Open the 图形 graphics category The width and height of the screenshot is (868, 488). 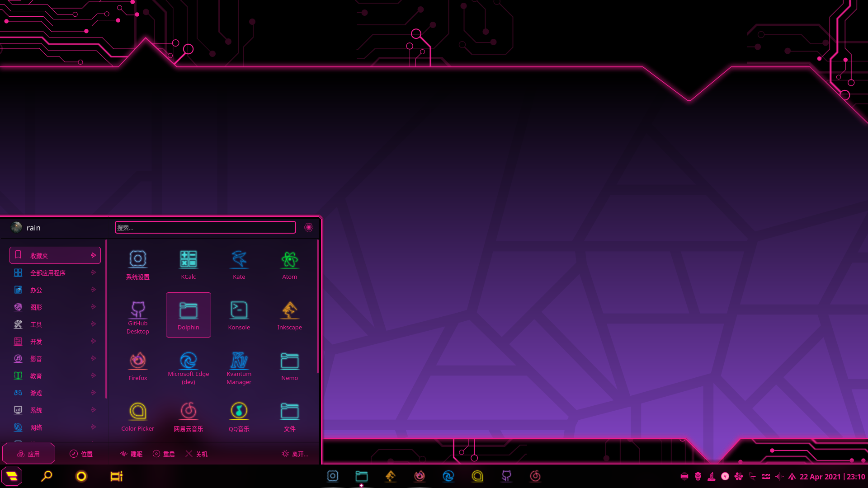tap(55, 307)
